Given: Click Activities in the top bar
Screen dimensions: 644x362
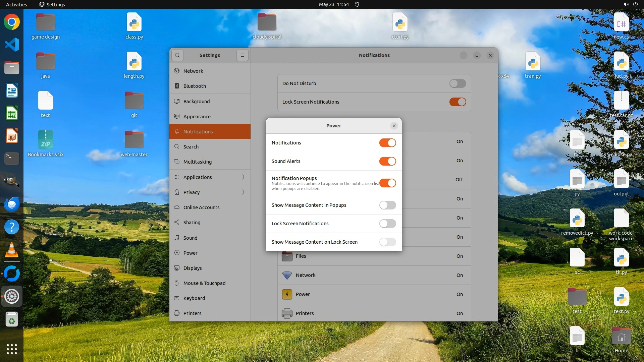Looking at the screenshot, I should (16, 4).
